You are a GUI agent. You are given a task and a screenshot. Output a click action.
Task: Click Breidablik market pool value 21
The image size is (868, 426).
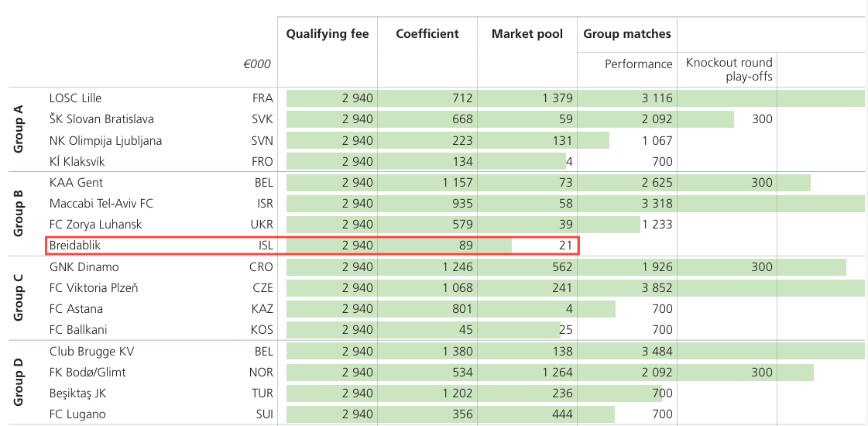click(x=565, y=245)
